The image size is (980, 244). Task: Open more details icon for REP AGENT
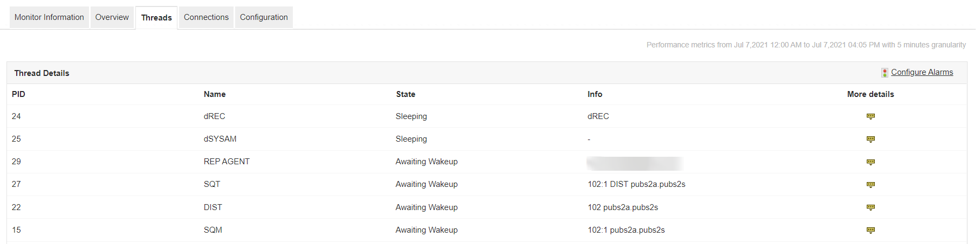(x=870, y=162)
